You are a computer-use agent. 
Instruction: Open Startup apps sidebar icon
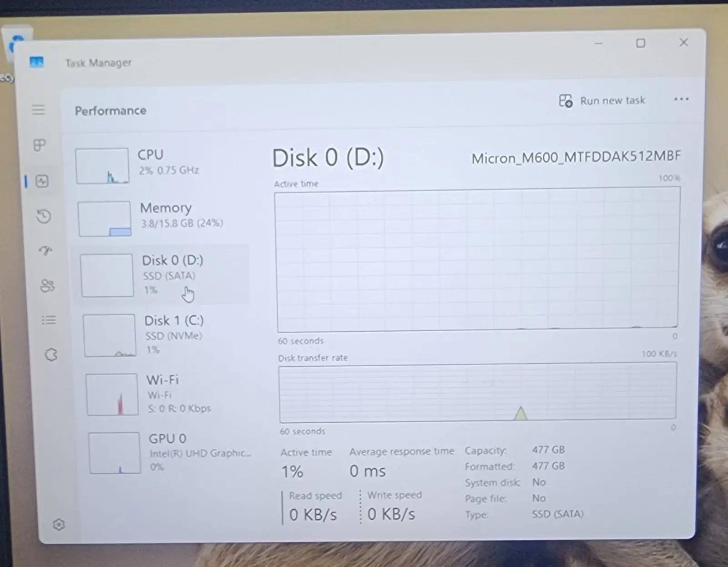point(45,250)
